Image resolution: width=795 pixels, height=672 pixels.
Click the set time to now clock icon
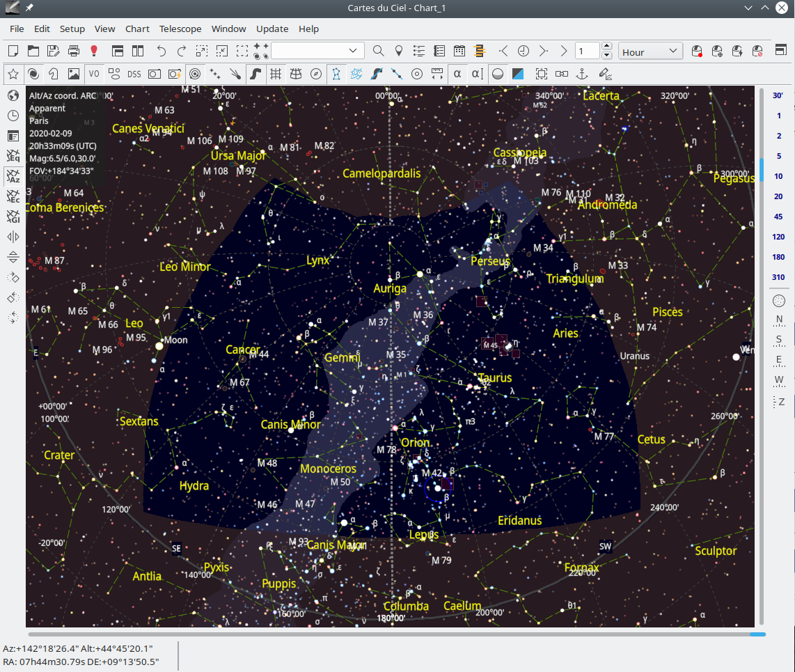point(524,51)
